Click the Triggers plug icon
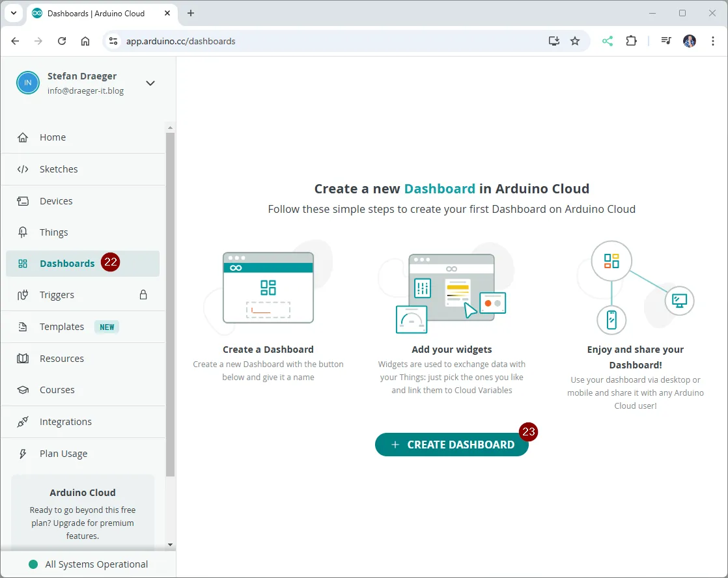The image size is (728, 578). (23, 295)
